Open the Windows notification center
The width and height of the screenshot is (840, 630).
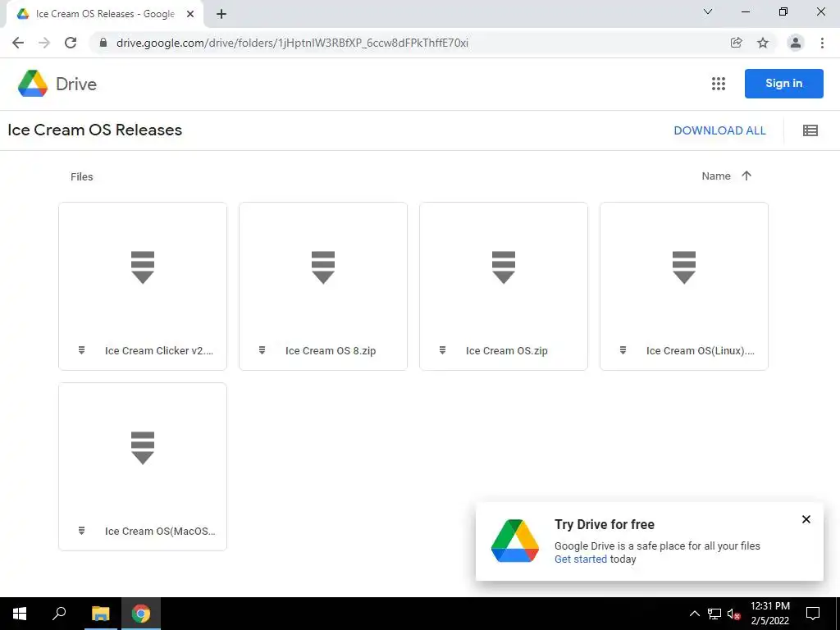(813, 614)
